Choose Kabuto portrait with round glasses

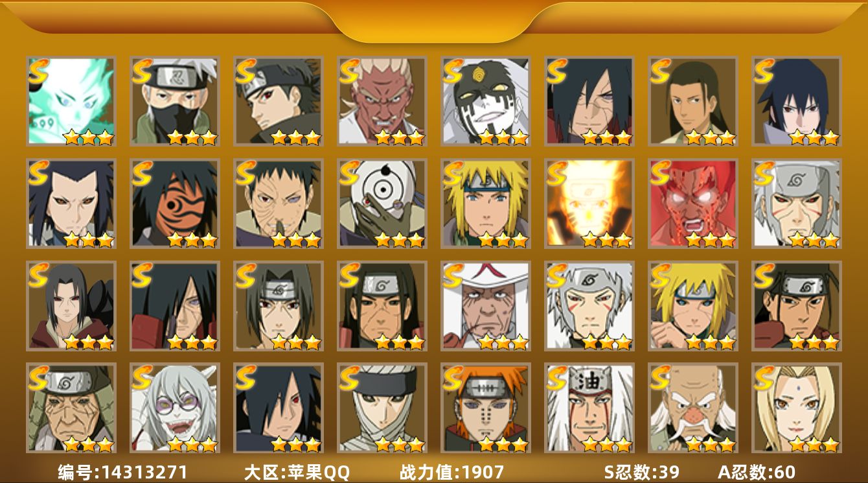175,408
